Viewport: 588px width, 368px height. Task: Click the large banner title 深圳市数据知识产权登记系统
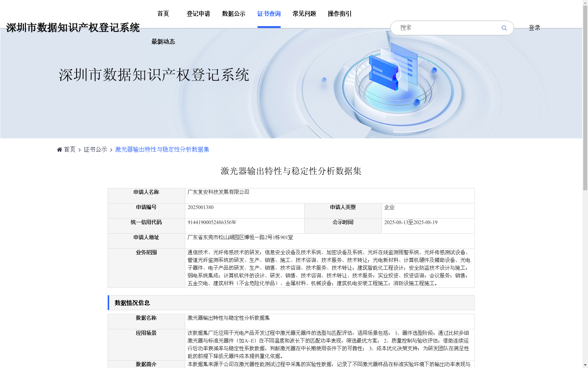click(154, 75)
